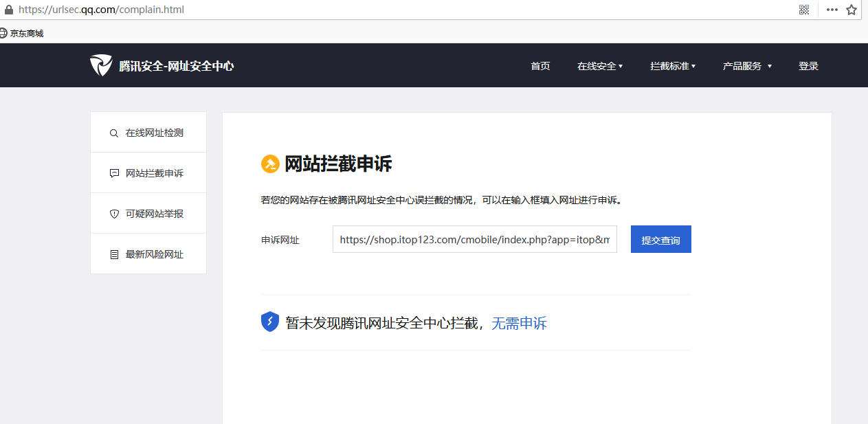Select 在线网址检测 in the sidebar

point(148,133)
